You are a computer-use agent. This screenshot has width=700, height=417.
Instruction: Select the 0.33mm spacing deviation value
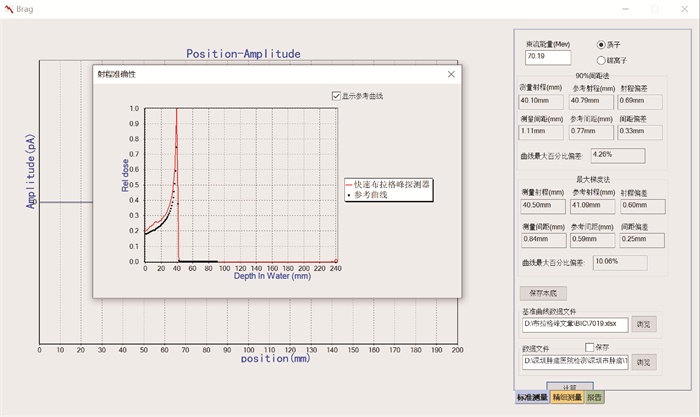640,132
